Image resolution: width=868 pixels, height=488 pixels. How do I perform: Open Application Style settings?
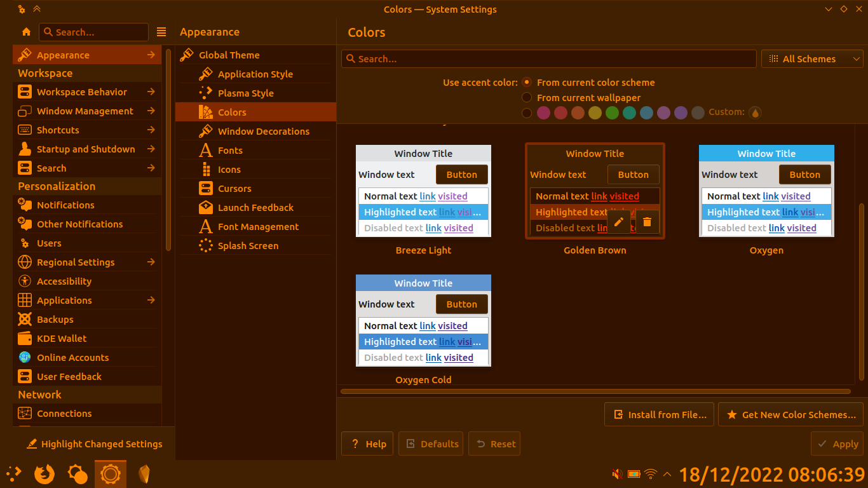255,74
